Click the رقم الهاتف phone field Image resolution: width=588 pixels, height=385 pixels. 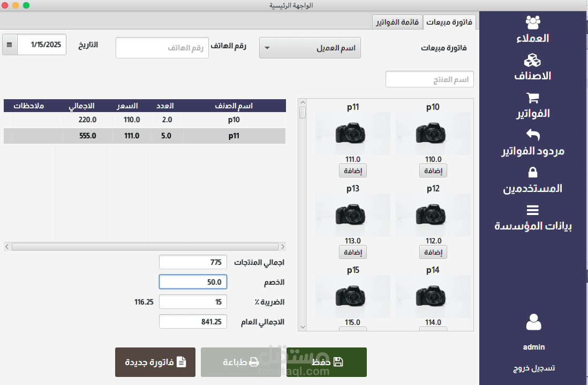[x=162, y=47]
